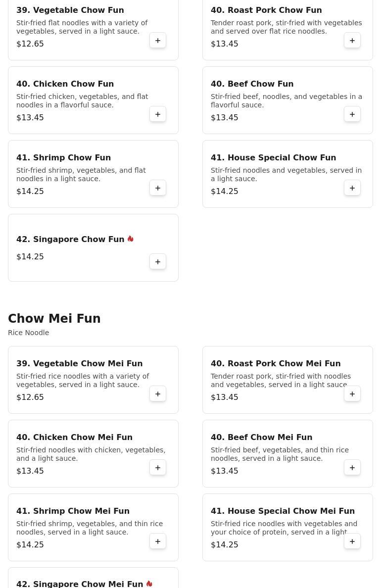Image resolution: width=381 pixels, height=588 pixels.
Task: Add Chicken Chow Mei Fun to cart
Action: 158,468
